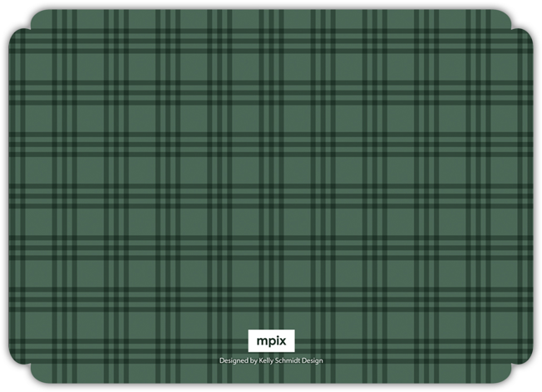Select the letter "x" in mpix logo
The height and width of the screenshot is (392, 542).
tap(282, 341)
